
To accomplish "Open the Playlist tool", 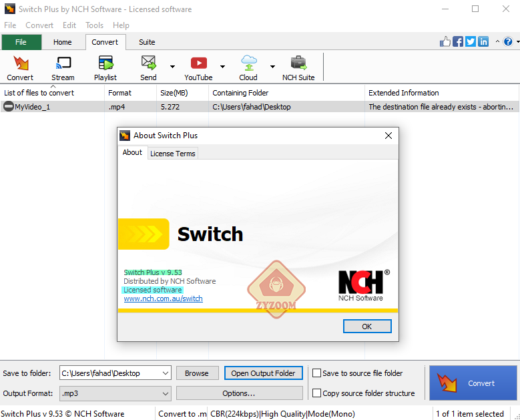I will [105, 67].
